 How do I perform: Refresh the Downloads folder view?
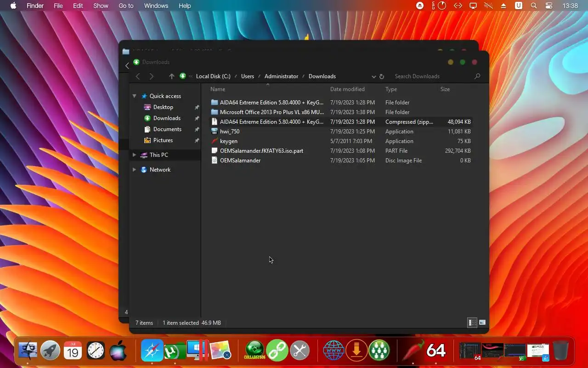[382, 76]
